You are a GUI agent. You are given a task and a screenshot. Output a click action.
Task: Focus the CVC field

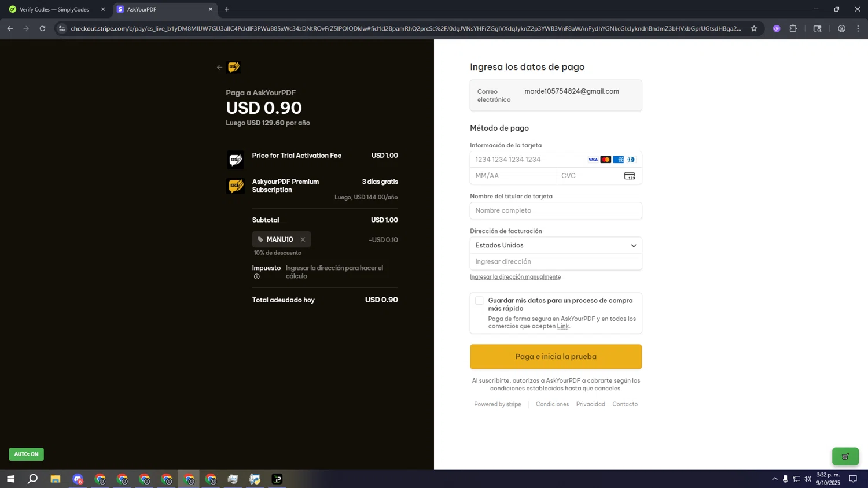[x=599, y=176]
